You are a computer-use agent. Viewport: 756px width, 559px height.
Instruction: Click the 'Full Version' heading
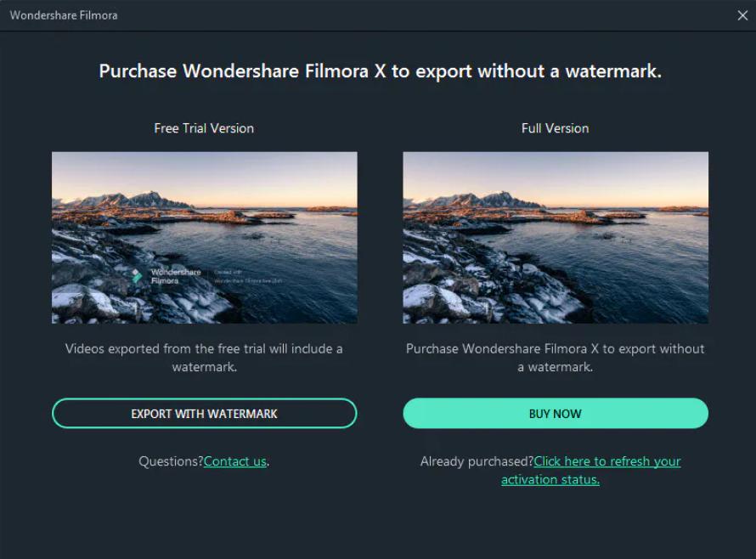pyautogui.click(x=555, y=128)
